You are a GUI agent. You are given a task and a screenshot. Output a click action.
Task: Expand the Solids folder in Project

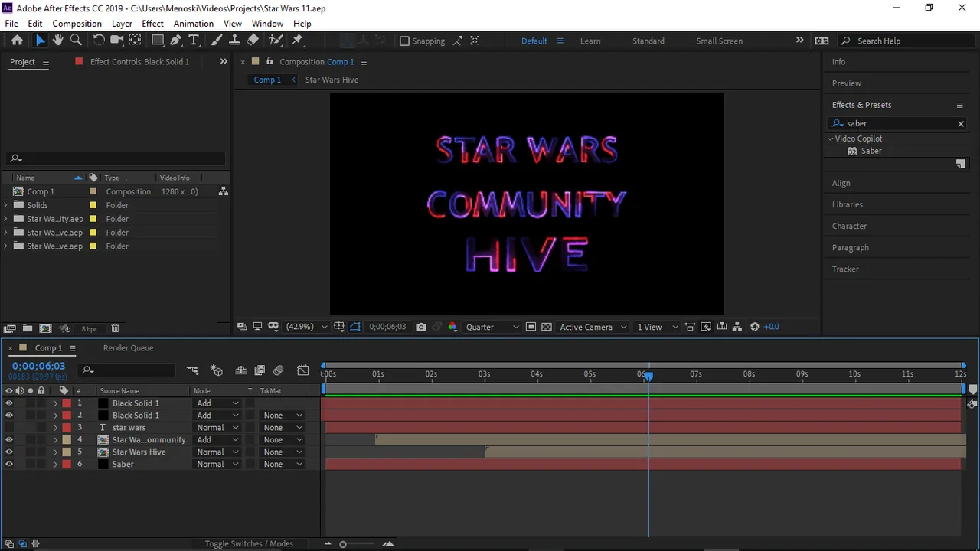[x=6, y=205]
